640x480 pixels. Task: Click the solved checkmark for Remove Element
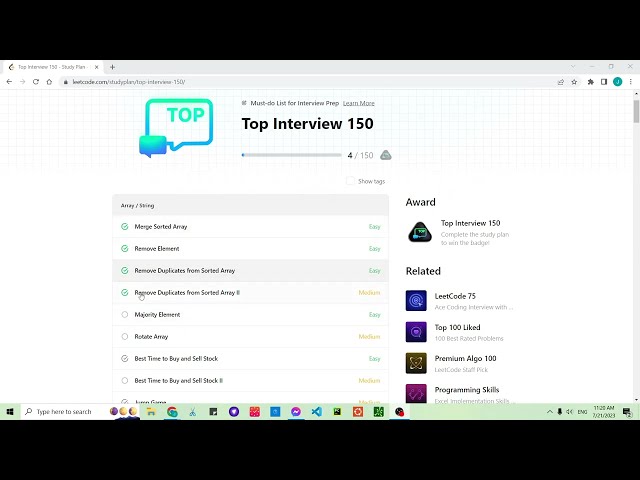tap(125, 249)
